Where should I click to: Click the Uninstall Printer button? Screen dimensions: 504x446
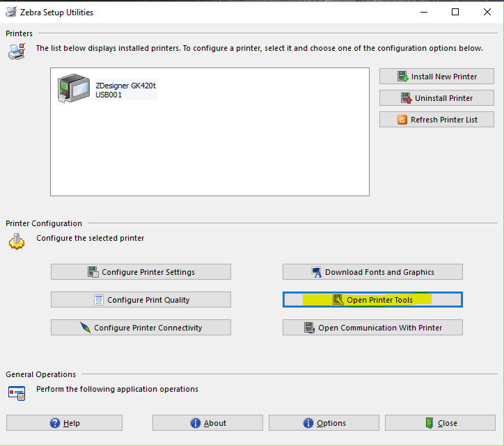[x=436, y=97]
